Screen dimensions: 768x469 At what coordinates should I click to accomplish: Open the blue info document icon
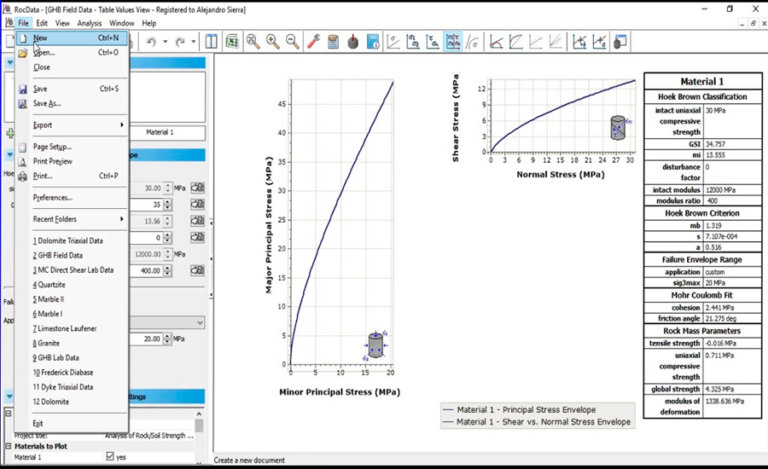(x=373, y=42)
